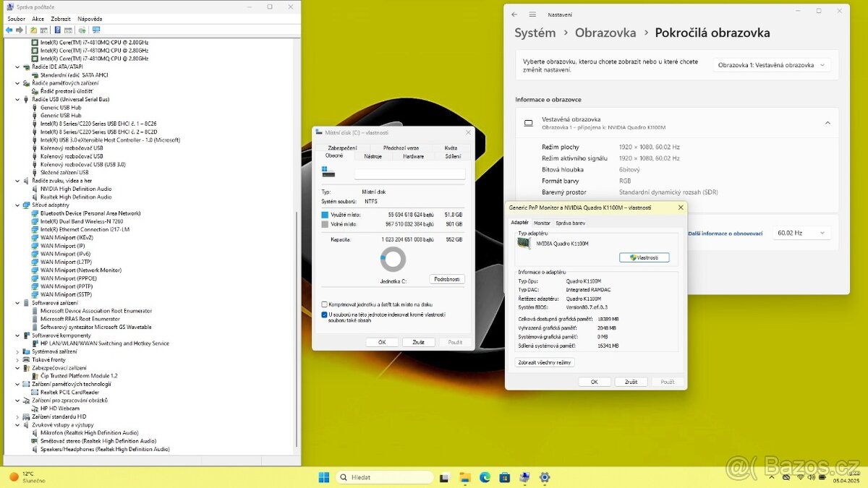868x488 pixels.
Task: Open the 60.02 Hz refresh rate dropdown
Action: coord(800,234)
